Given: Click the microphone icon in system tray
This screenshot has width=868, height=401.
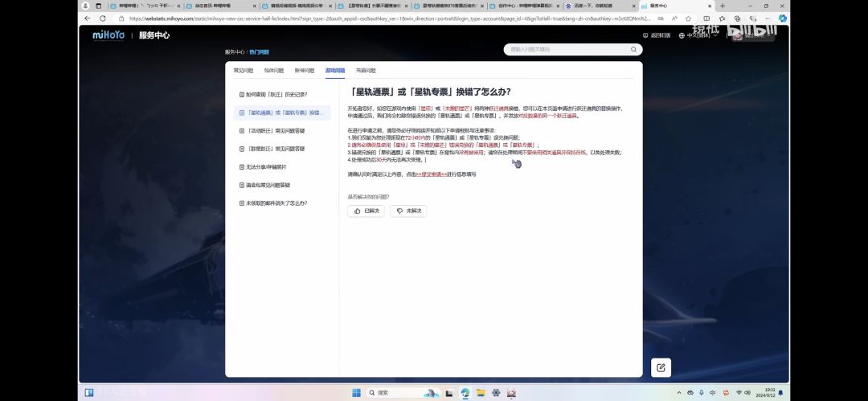Looking at the screenshot, I should (x=702, y=393).
